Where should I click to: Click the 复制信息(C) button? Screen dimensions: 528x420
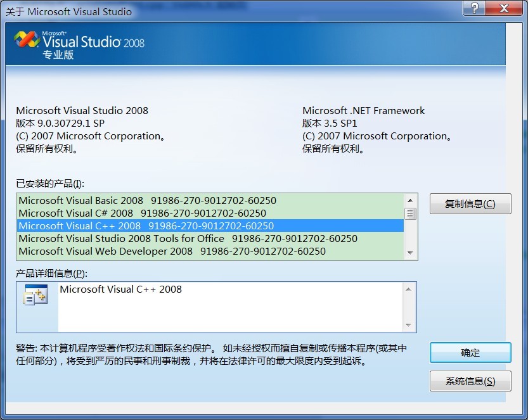pos(470,203)
